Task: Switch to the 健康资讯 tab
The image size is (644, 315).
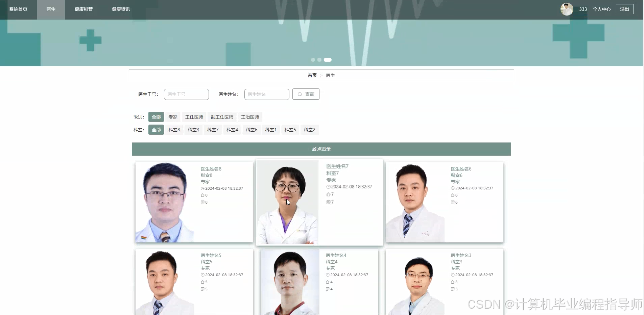Action: tap(121, 9)
